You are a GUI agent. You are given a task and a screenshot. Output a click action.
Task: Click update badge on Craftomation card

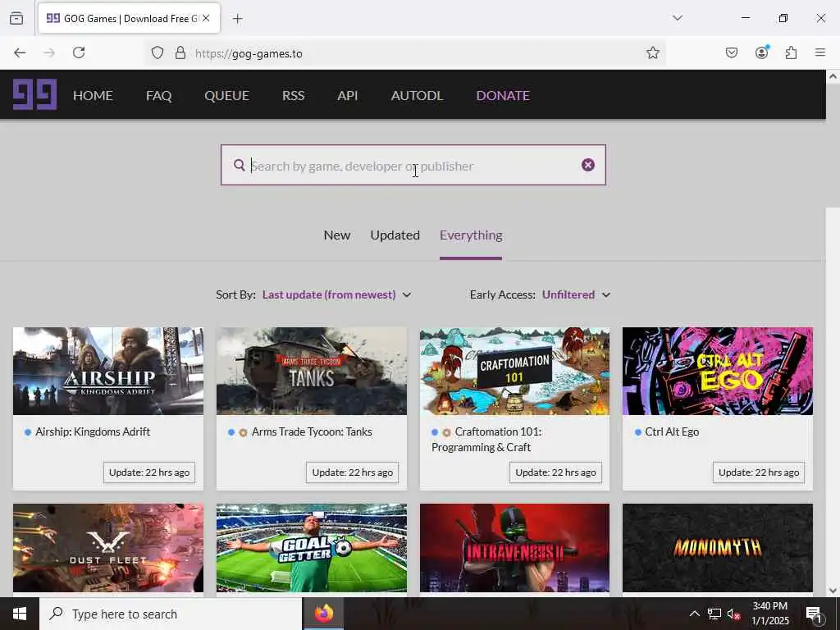[x=555, y=472]
